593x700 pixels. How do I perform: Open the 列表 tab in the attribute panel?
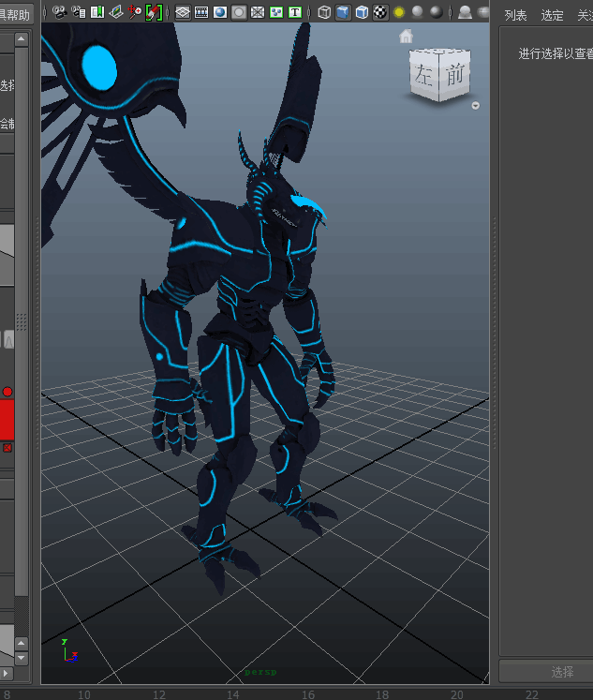(515, 16)
